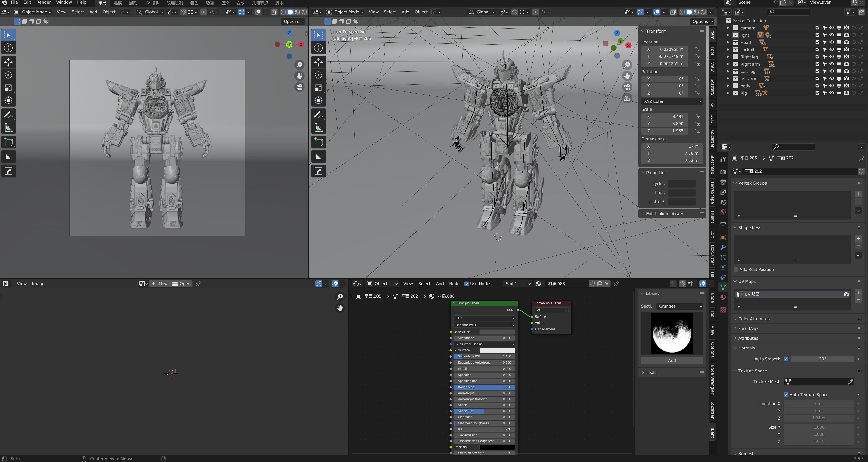Click the Open image button

click(x=181, y=284)
